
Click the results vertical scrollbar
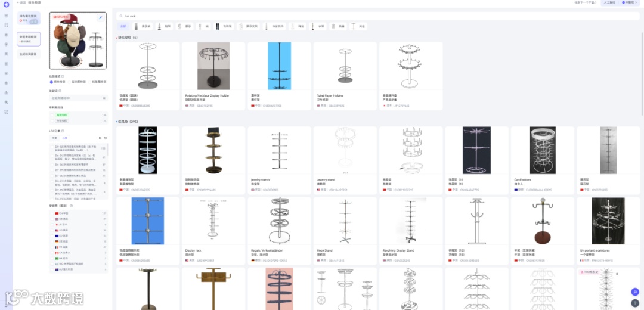coord(642,74)
